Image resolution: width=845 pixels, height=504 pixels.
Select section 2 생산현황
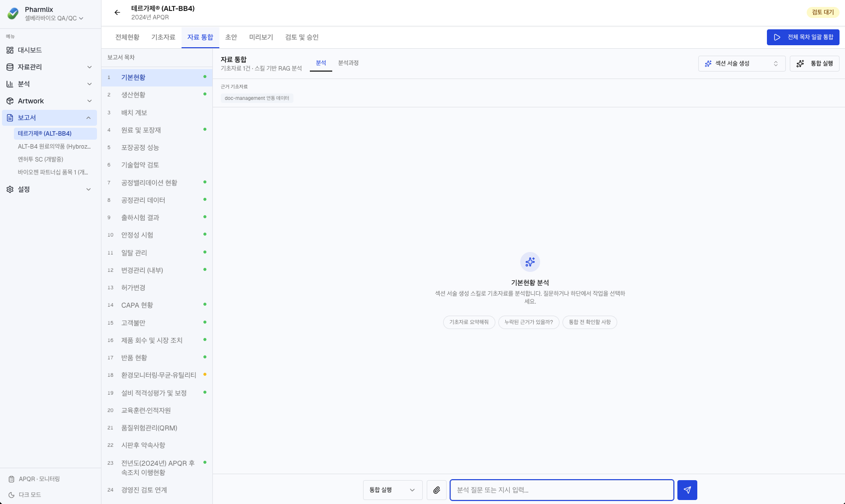tap(157, 95)
